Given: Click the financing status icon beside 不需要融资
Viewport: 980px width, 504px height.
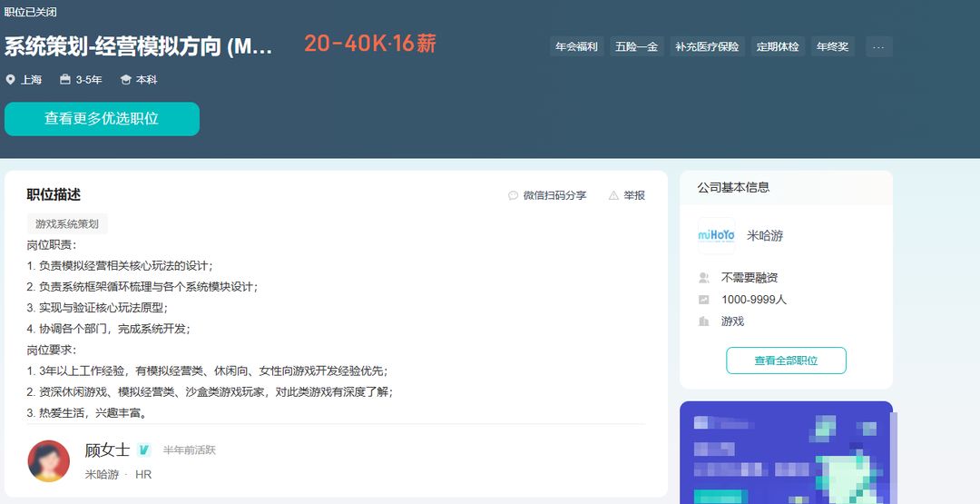Looking at the screenshot, I should tap(704, 278).
